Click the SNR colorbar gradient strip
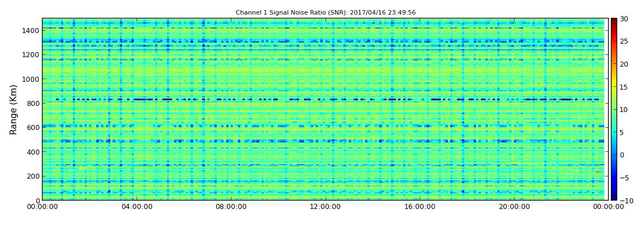 coord(614,109)
